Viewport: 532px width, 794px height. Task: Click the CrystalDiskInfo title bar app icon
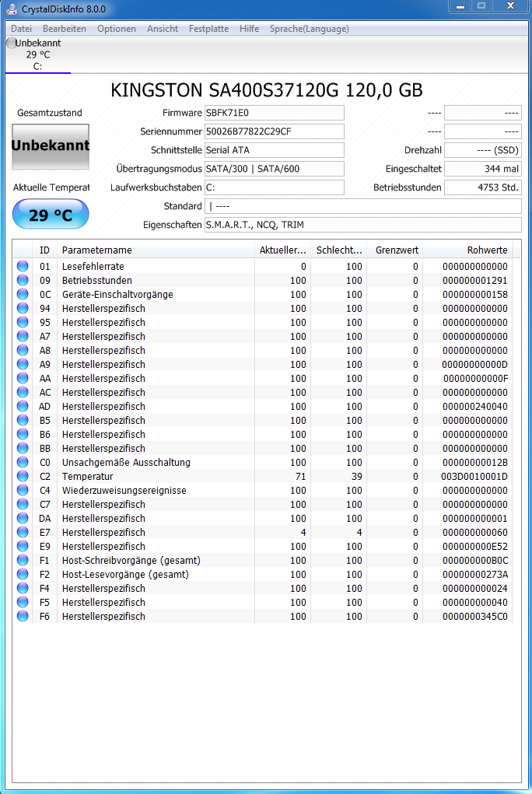pos(11,9)
